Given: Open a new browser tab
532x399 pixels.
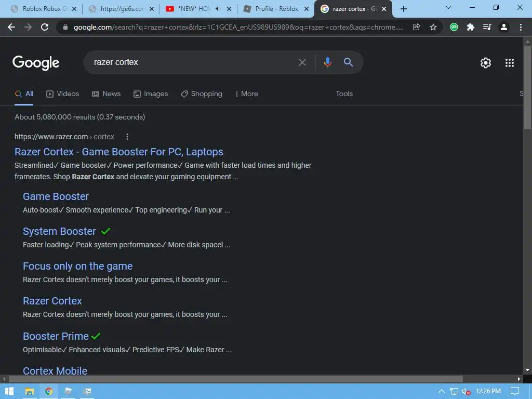Looking at the screenshot, I should (403, 9).
